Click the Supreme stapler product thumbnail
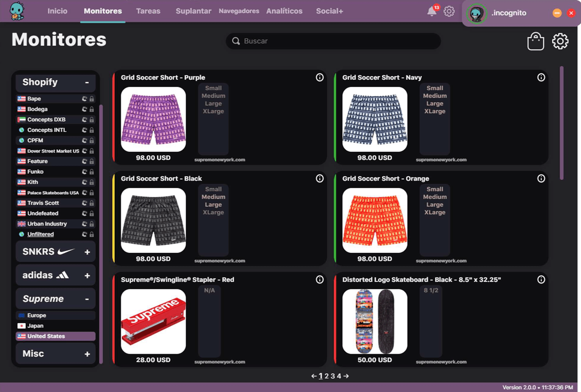Viewport: 581px width, 392px height. (153, 322)
